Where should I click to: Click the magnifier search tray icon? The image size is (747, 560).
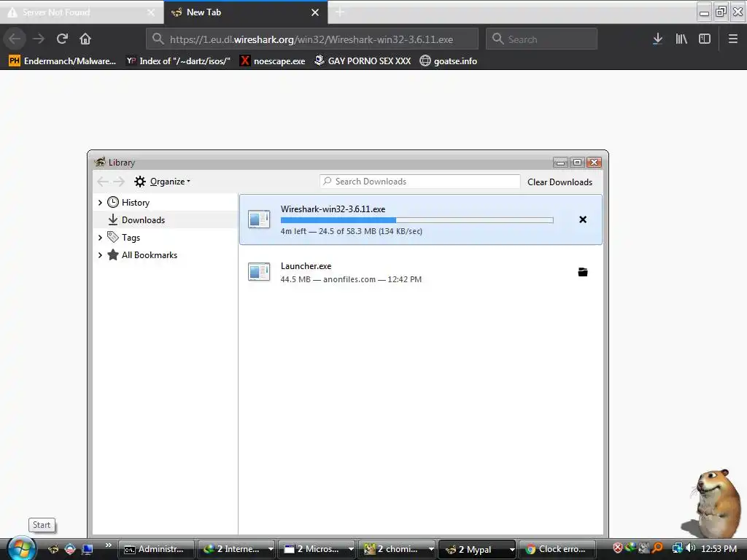point(657,548)
